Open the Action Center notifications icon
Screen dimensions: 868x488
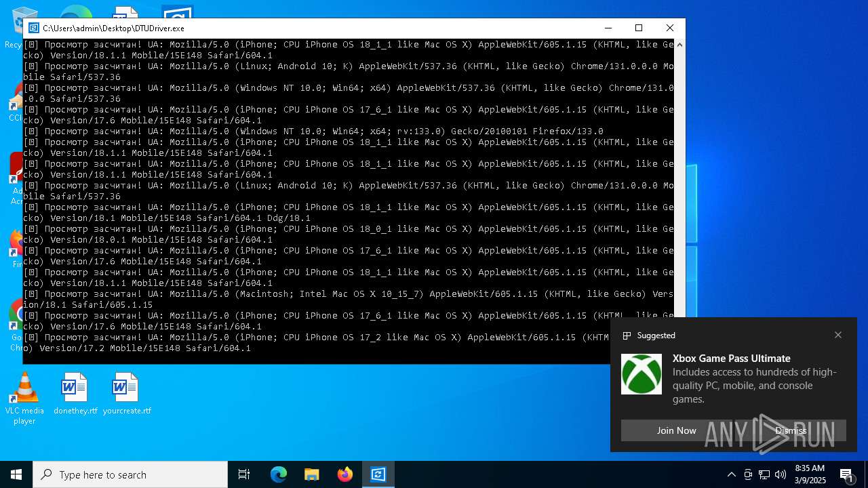point(847,474)
